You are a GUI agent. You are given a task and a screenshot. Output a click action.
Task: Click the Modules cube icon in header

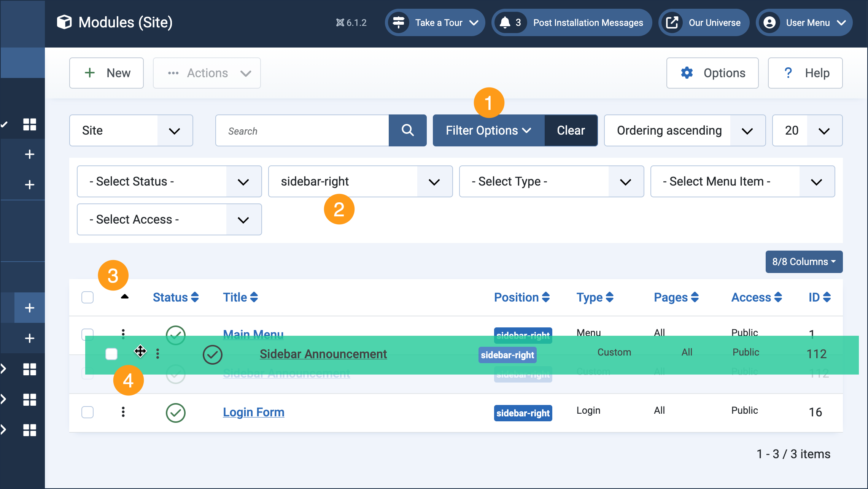click(x=64, y=22)
